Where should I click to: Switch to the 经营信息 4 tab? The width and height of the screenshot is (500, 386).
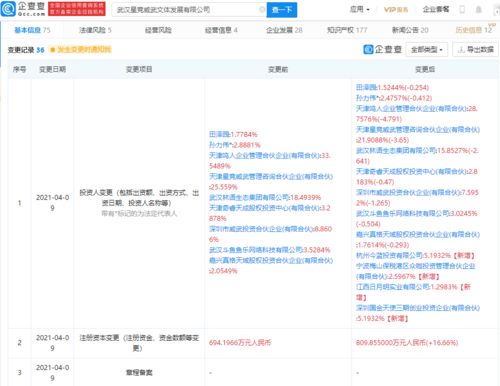click(x=221, y=30)
